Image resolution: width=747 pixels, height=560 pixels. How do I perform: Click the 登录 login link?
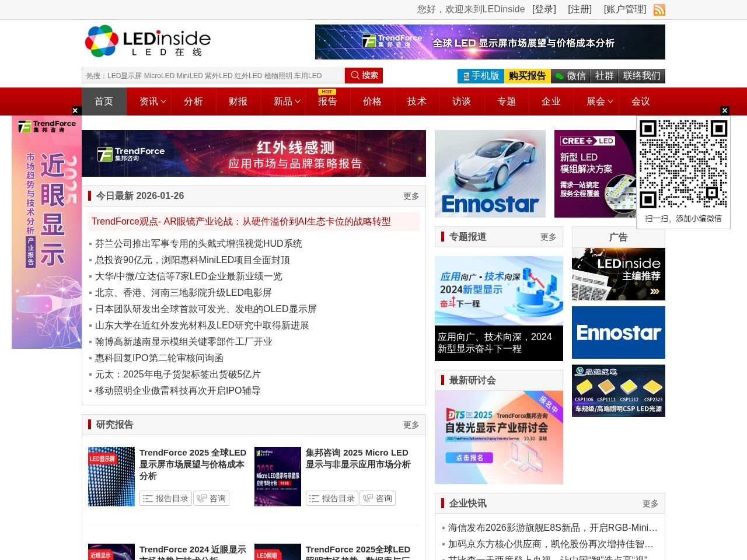pos(544,9)
